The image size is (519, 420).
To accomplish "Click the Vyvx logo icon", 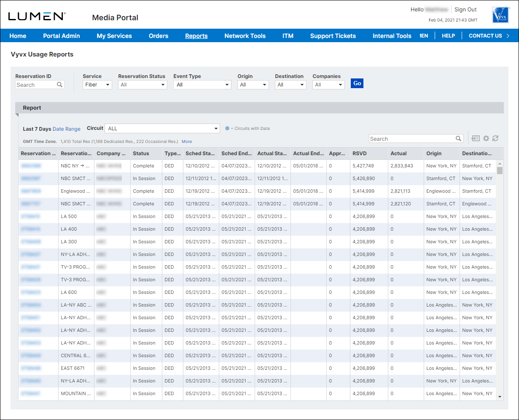I will point(500,15).
